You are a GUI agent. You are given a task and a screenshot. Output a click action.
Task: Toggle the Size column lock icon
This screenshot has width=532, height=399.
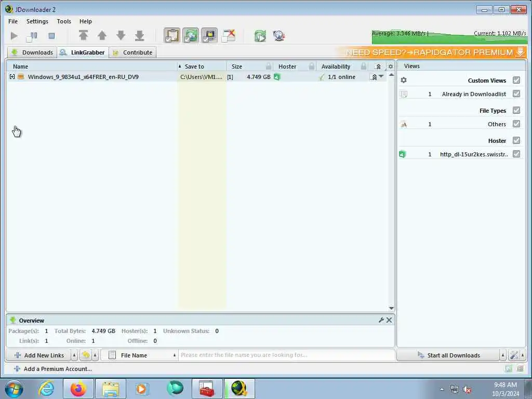click(269, 66)
